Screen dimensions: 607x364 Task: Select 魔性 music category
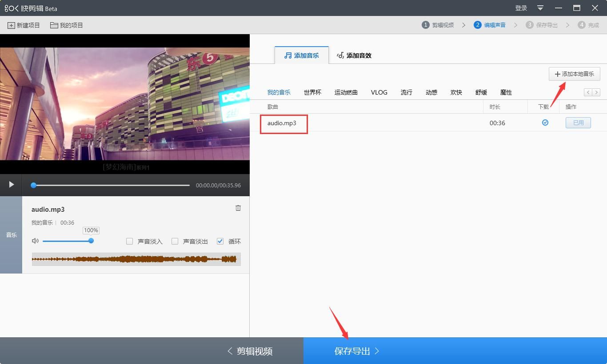point(506,92)
